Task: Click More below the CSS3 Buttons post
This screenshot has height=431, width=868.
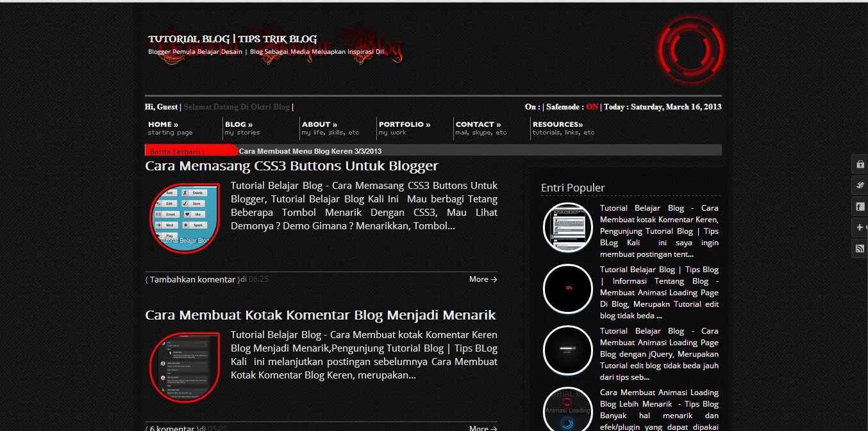Action: pos(482,279)
